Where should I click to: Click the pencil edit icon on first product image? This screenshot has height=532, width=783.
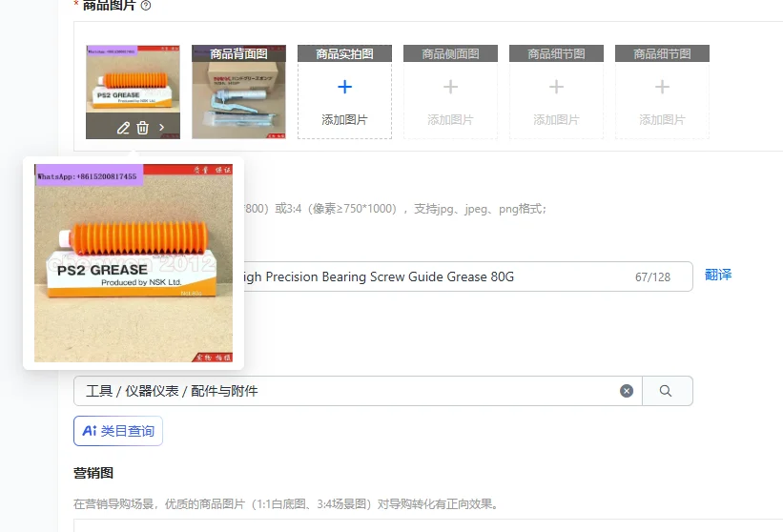[x=123, y=128]
